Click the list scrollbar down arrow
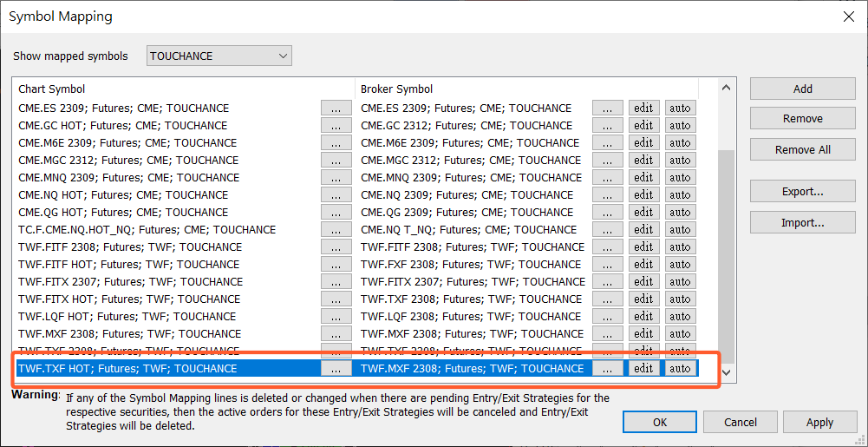Image resolution: width=868 pixels, height=447 pixels. pos(727,372)
